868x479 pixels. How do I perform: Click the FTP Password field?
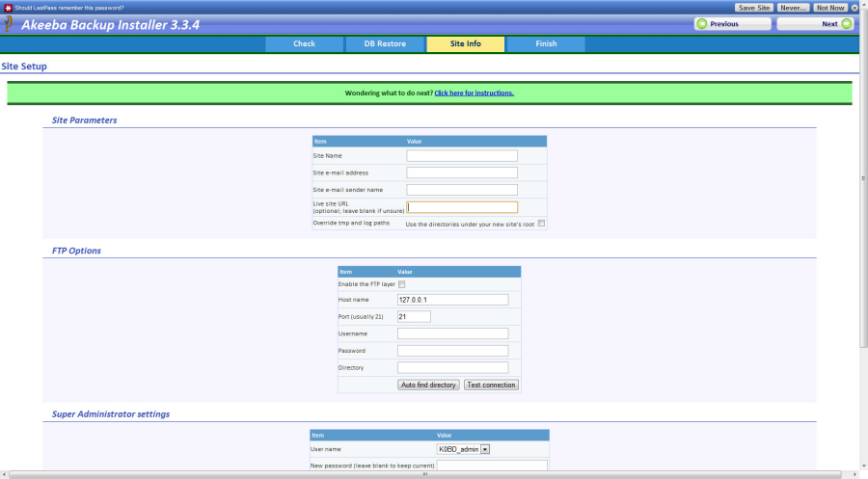[452, 351]
